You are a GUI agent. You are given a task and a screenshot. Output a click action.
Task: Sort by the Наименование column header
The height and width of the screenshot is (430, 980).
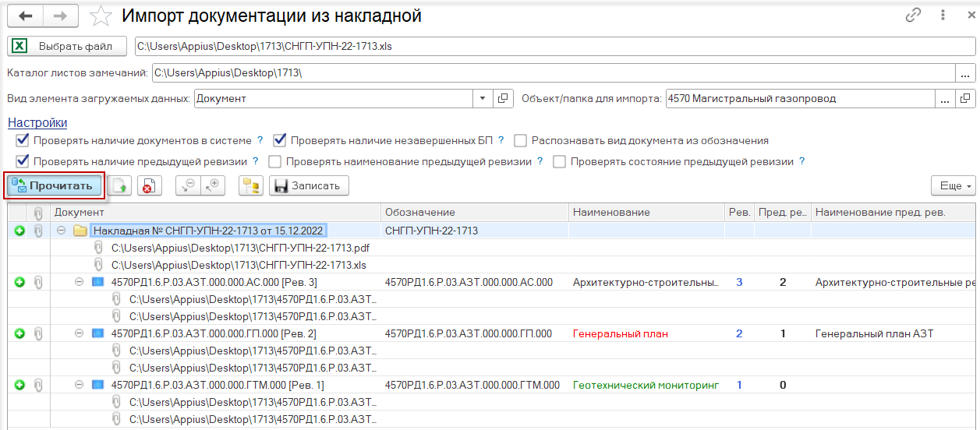[x=646, y=213]
